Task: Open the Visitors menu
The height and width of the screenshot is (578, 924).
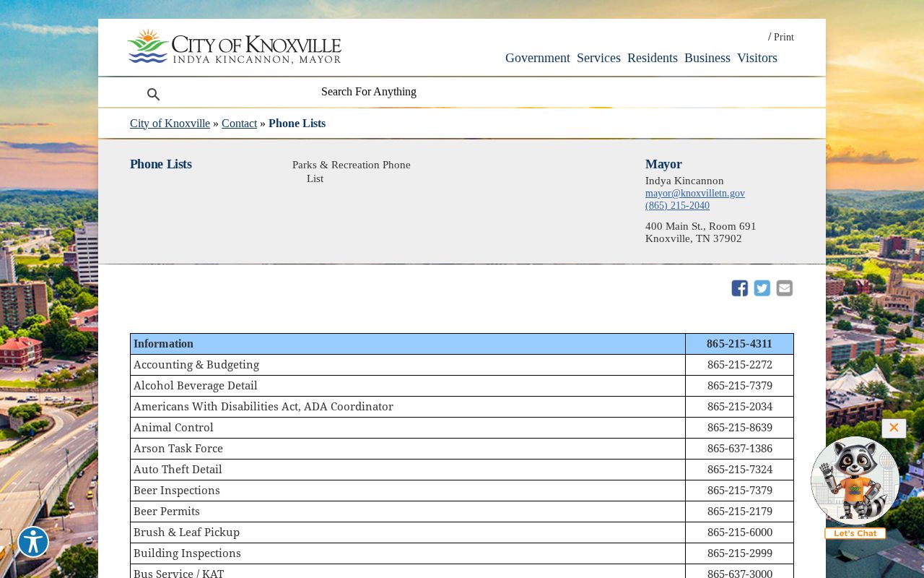Action: (757, 58)
